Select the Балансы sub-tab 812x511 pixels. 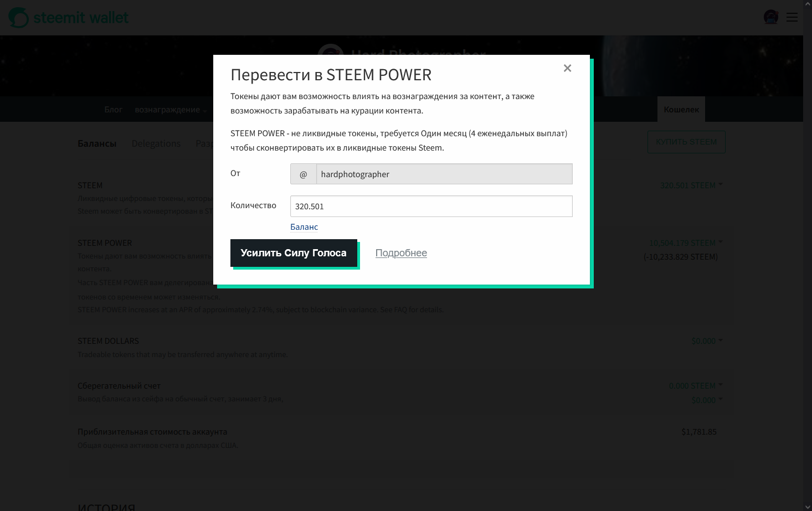97,143
